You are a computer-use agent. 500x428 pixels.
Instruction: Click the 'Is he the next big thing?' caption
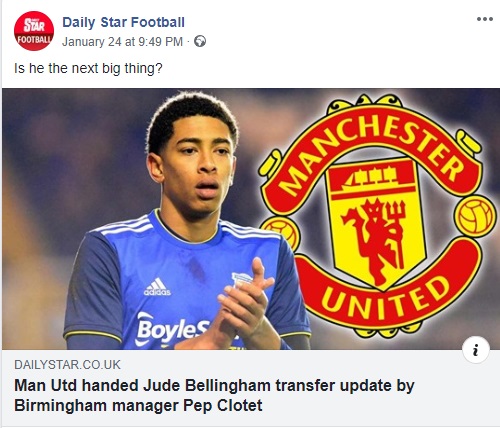88,68
